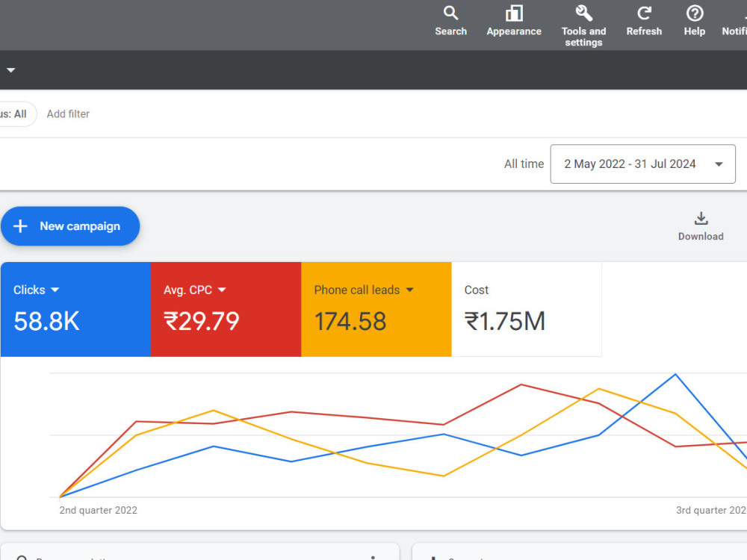Screen dimensions: 747x560
Task: Change the Clicks metric via its arrow
Action: (55, 290)
